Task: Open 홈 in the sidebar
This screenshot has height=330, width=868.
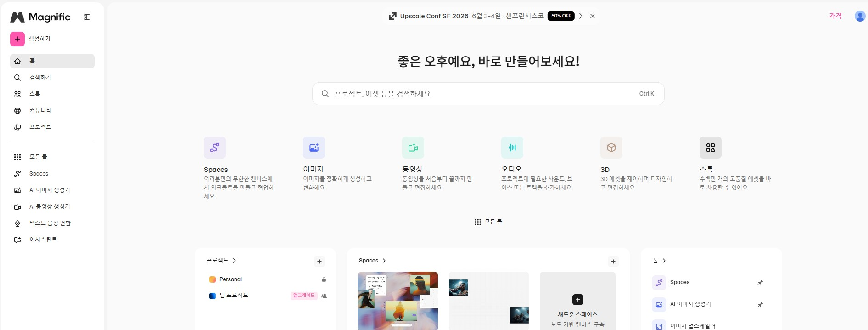Action: tap(52, 61)
